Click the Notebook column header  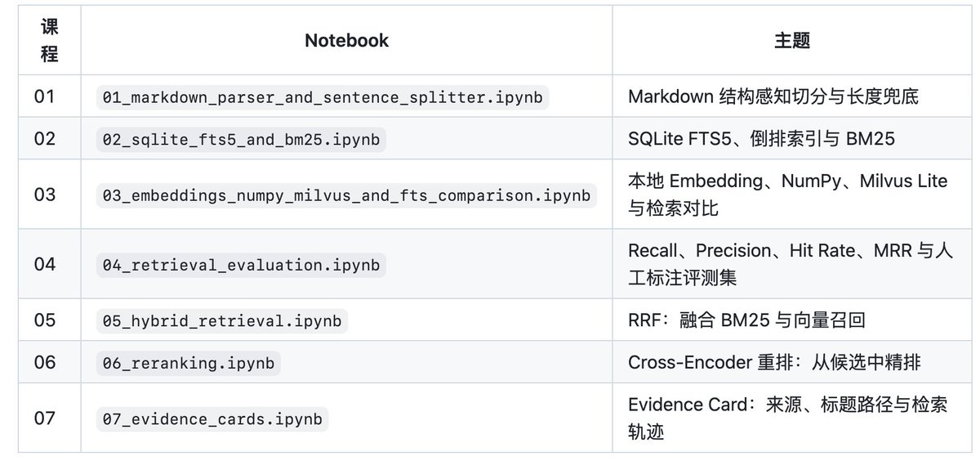(346, 40)
